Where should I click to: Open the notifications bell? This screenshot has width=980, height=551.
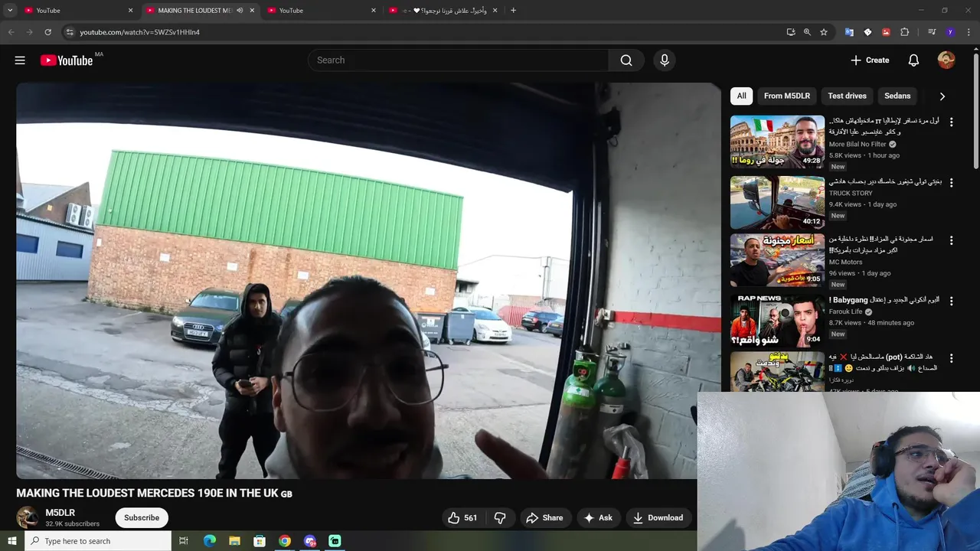coord(913,60)
